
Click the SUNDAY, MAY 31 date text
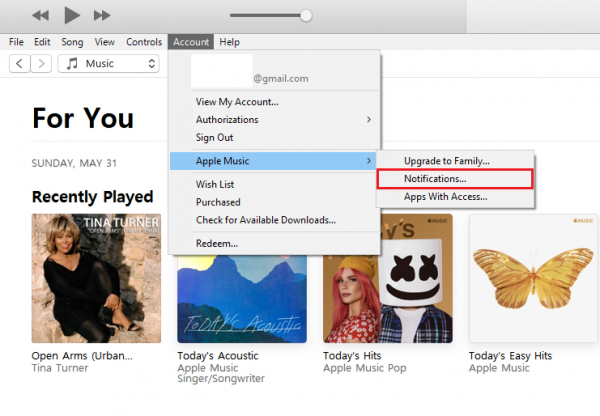pos(74,163)
